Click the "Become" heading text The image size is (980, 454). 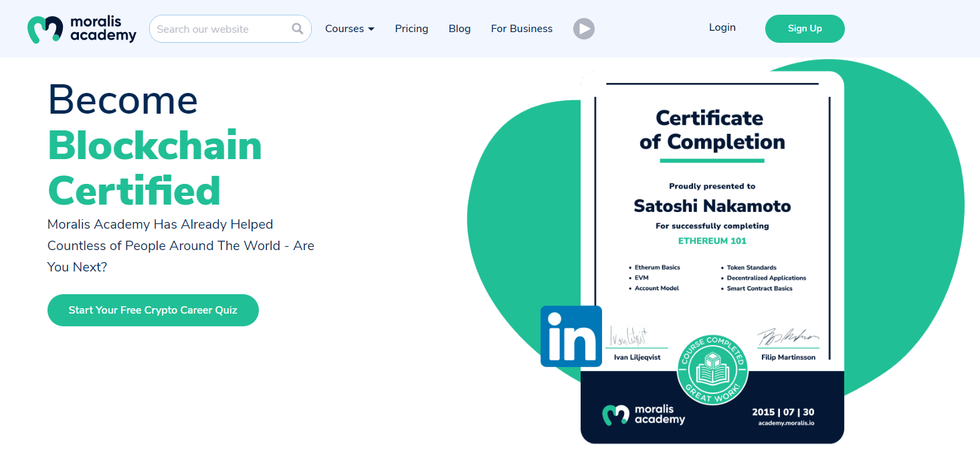[123, 99]
